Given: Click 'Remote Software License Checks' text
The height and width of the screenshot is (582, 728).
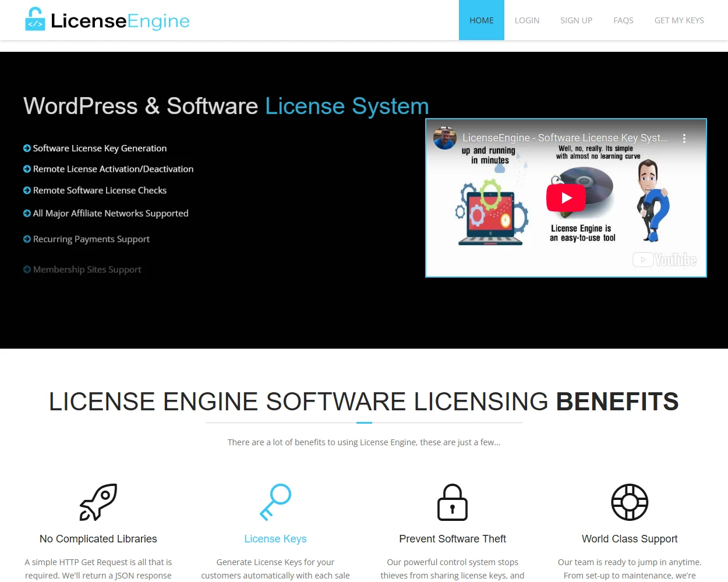Looking at the screenshot, I should click(100, 190).
